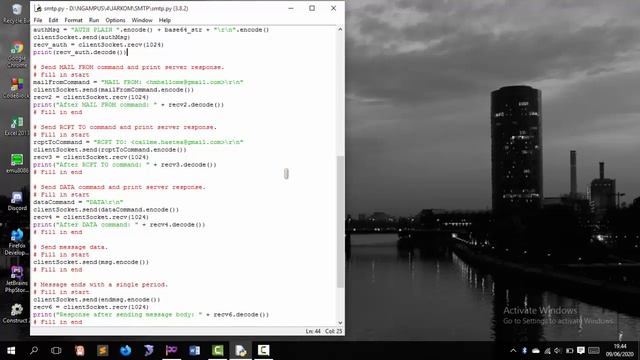The width and height of the screenshot is (640, 360).
Task: Click '# Send MAIL FROM command' comment
Action: point(129,67)
